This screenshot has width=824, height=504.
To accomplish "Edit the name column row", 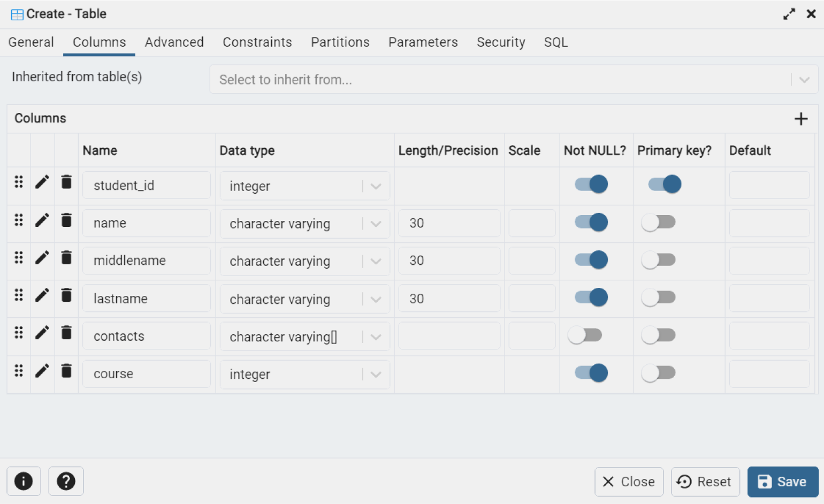I will [x=42, y=220].
